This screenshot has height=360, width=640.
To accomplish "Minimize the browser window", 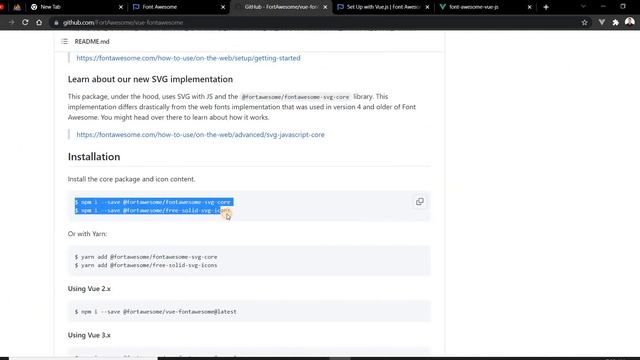I will click(x=603, y=7).
